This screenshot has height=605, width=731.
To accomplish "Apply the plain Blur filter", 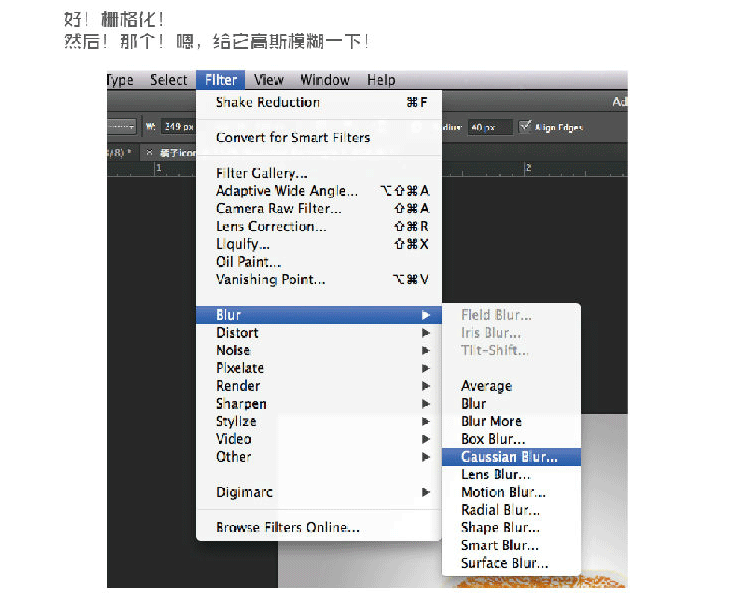I will pyautogui.click(x=511, y=404).
